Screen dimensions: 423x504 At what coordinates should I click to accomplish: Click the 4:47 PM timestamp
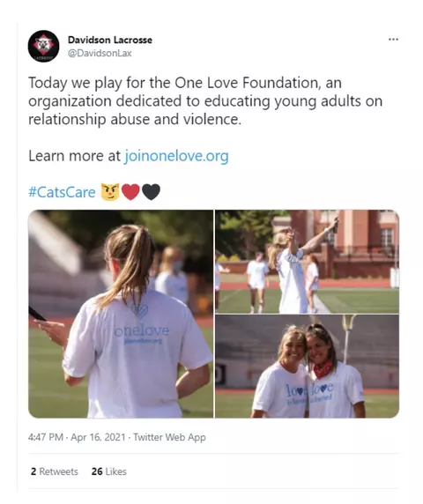[45, 437]
